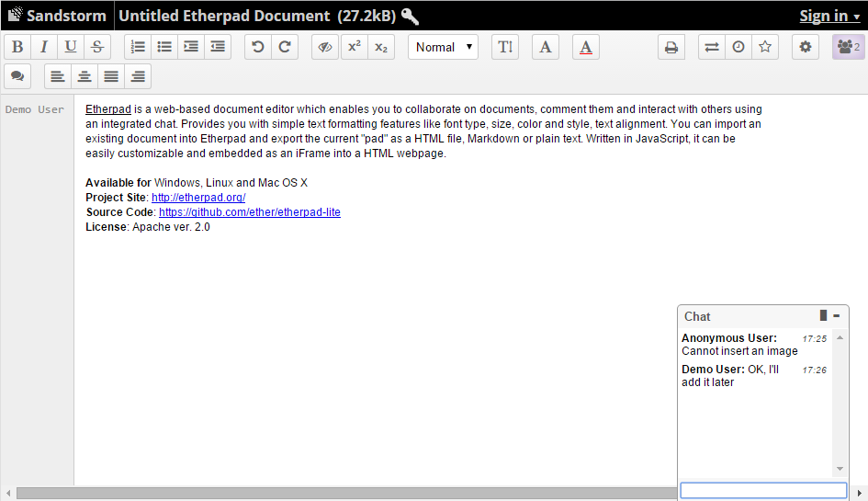This screenshot has height=501, width=868.
Task: Stick chat to the screen
Action: point(823,315)
